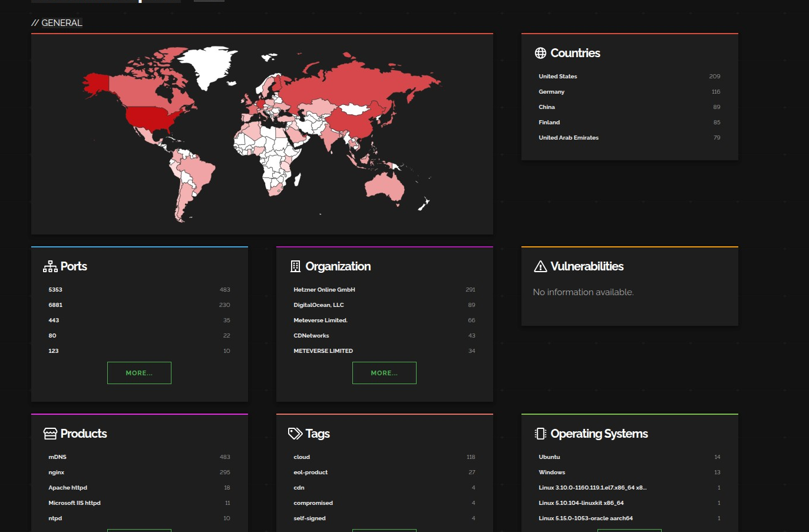The image size is (809, 532).
Task: Click the device icon beside Operating Systems
Action: [x=540, y=434]
